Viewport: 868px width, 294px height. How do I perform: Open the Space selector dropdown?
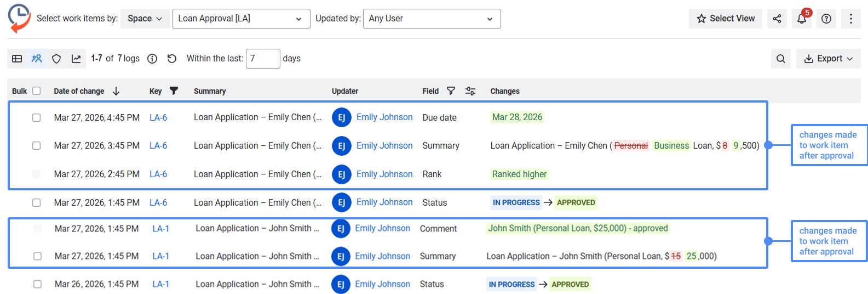pyautogui.click(x=145, y=19)
